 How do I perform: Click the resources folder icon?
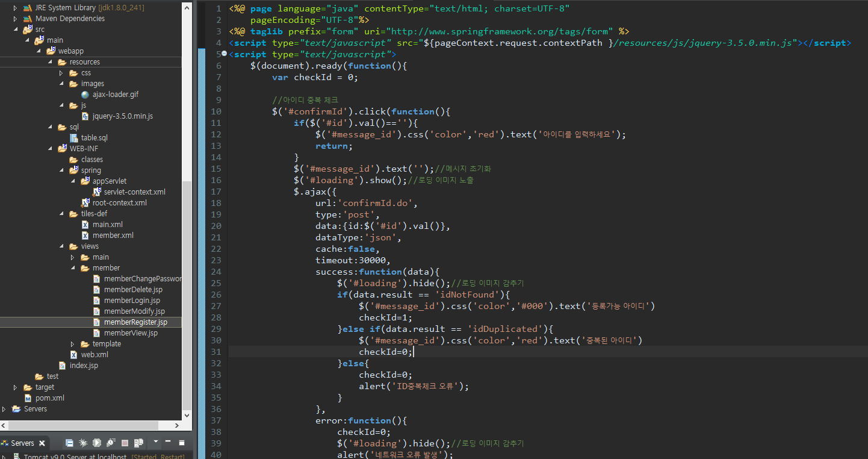tap(62, 62)
